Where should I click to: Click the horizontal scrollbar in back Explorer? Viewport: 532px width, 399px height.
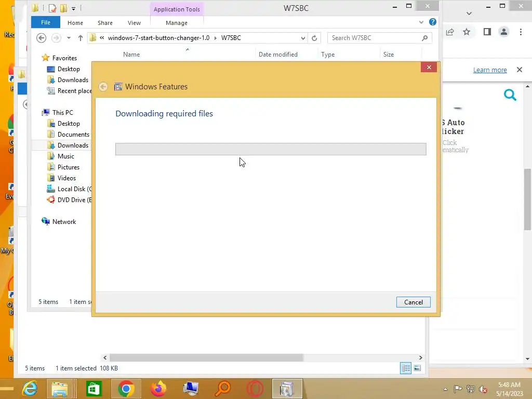[206, 357]
